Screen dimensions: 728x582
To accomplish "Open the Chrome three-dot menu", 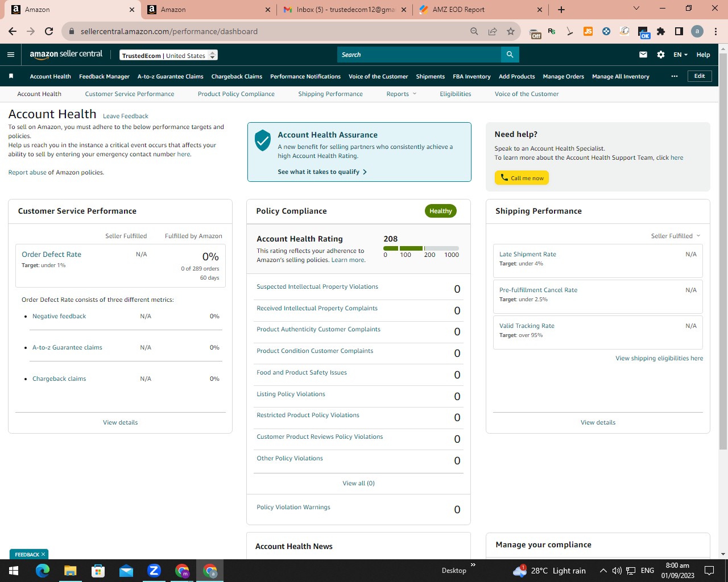I will (716, 31).
